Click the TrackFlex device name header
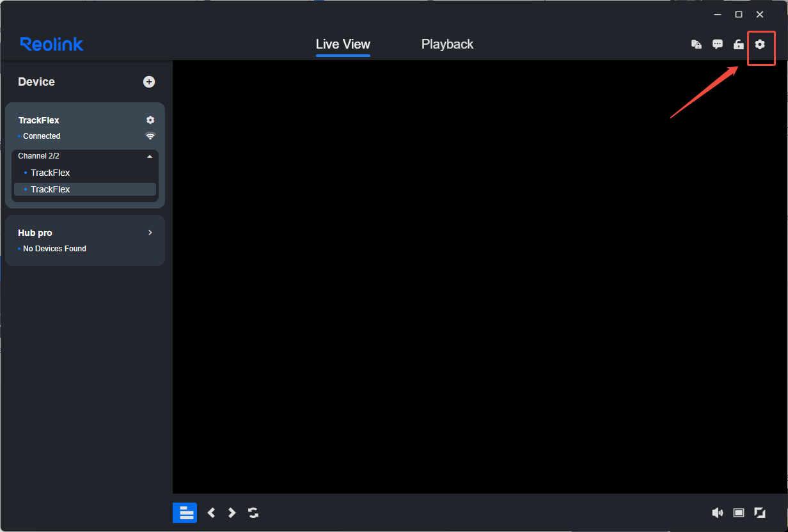The width and height of the screenshot is (788, 532). tap(38, 120)
